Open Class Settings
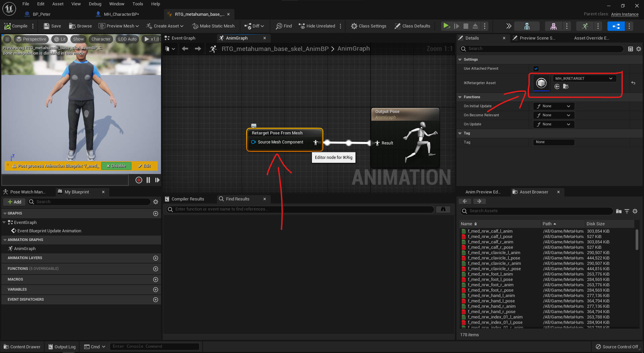The image size is (644, 353). tap(369, 26)
